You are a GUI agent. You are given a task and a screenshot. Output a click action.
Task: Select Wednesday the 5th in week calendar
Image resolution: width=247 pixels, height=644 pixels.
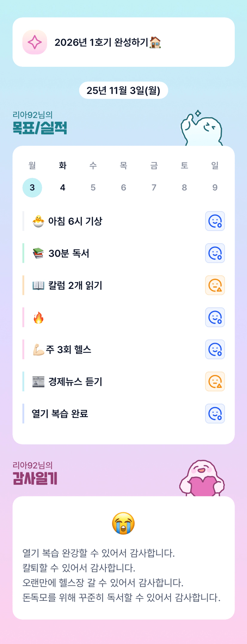pyautogui.click(x=93, y=188)
